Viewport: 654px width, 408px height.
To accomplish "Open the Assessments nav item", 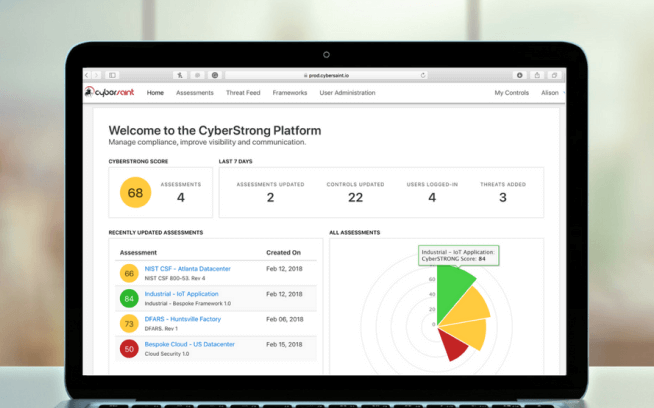I will pyautogui.click(x=195, y=93).
